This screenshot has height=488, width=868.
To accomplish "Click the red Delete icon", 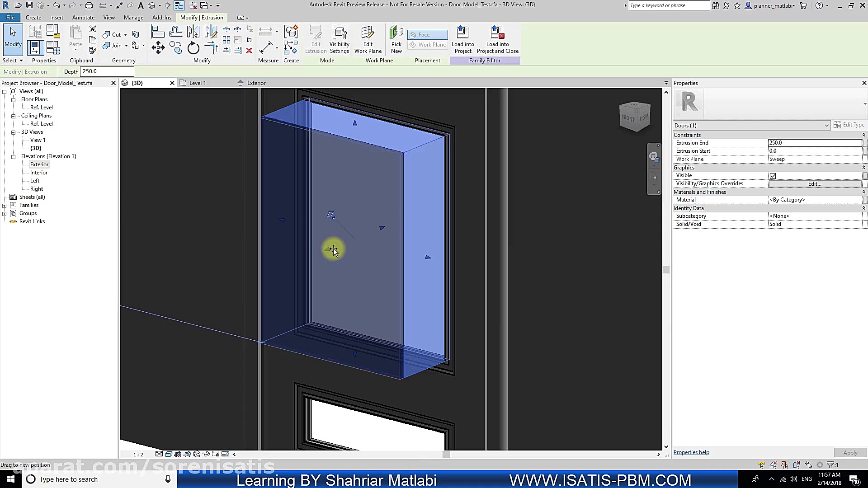I will point(249,51).
